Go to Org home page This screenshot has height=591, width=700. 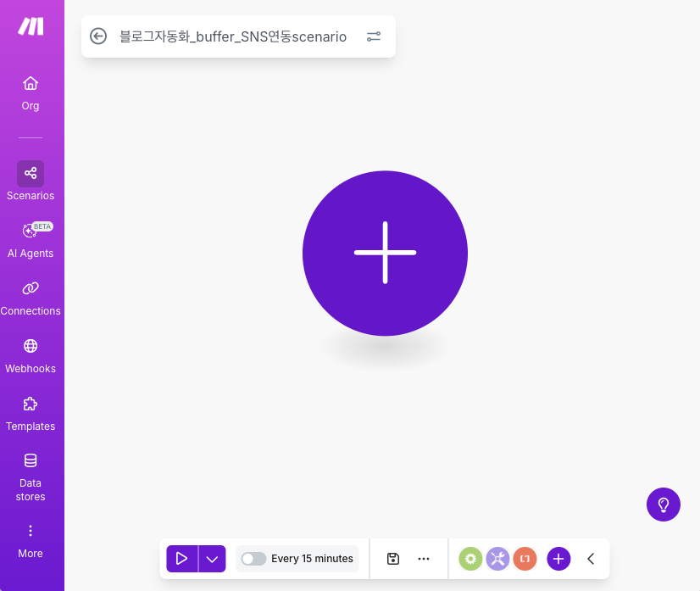pyautogui.click(x=31, y=92)
